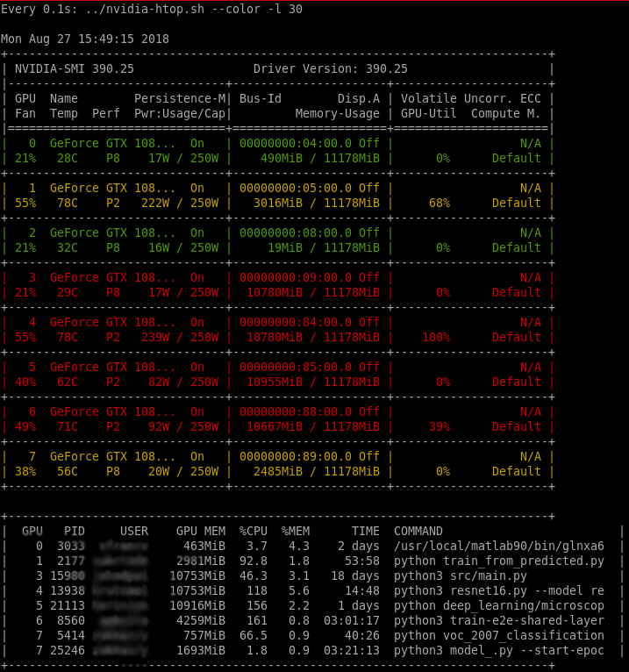Click 'Driver Version: 390.25' text
The width and height of the screenshot is (629, 672).
pos(331,68)
